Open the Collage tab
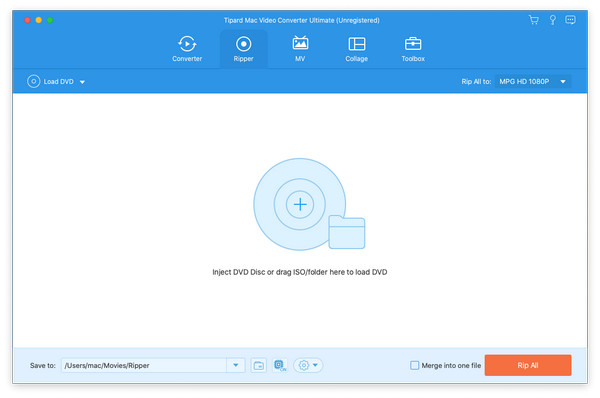The image size is (600, 398). click(x=357, y=49)
